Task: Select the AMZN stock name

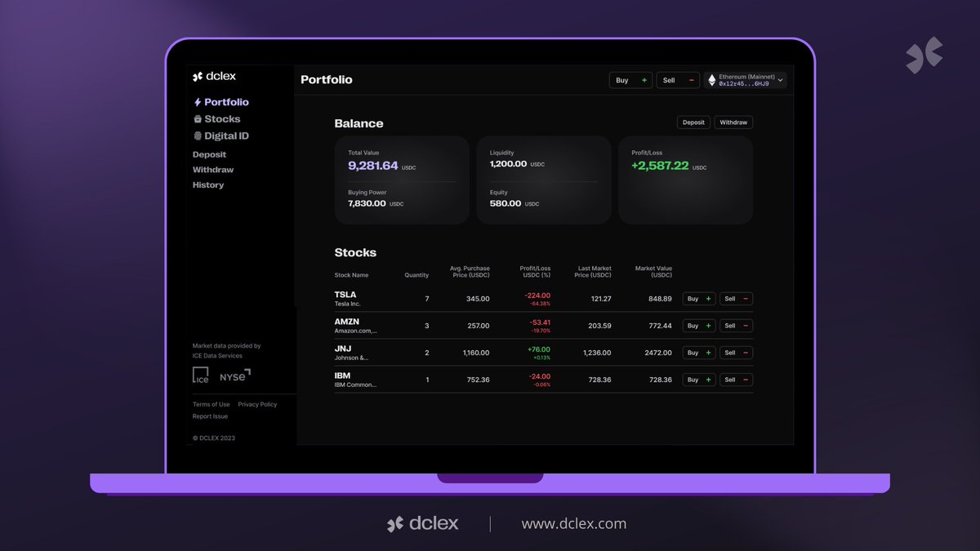Action: pos(347,322)
